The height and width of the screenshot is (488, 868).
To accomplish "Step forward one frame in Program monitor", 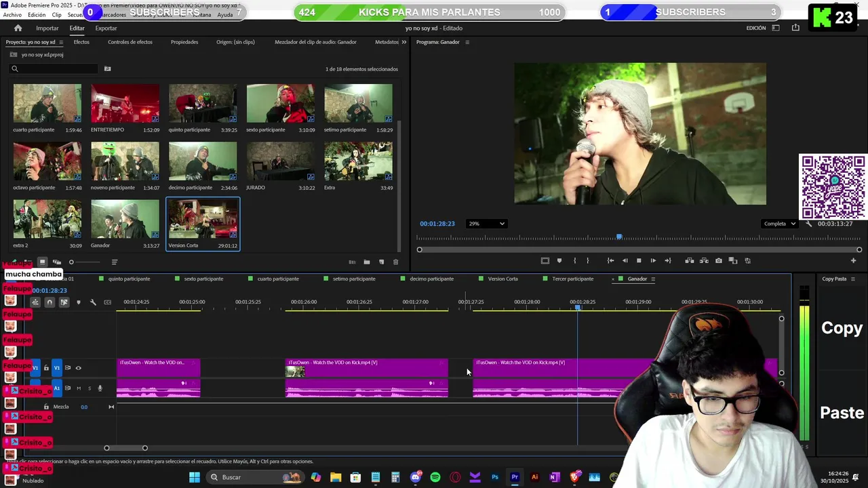I will pos(653,260).
